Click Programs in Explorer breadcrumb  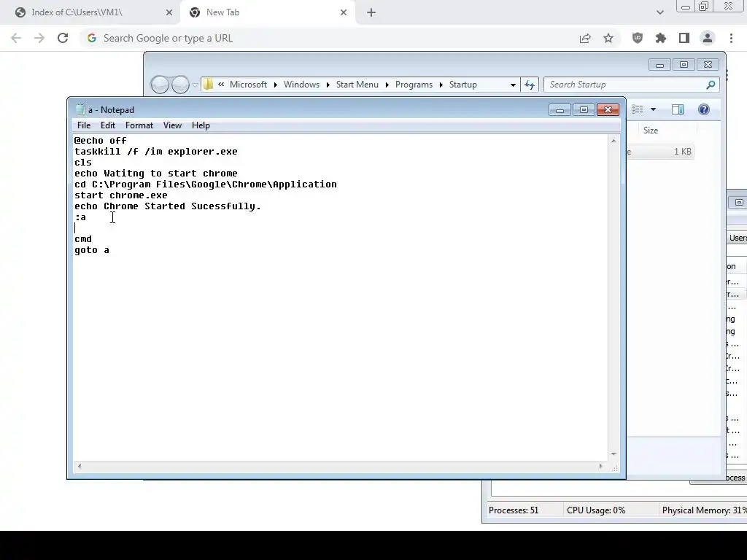pos(414,85)
